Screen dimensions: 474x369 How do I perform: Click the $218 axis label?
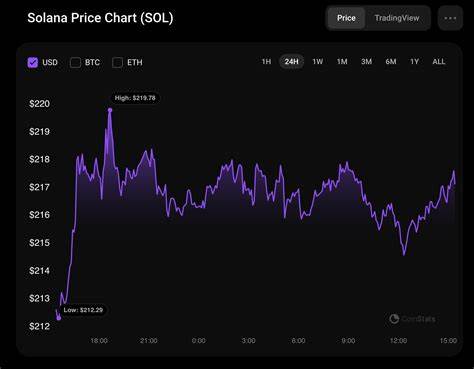(39, 159)
